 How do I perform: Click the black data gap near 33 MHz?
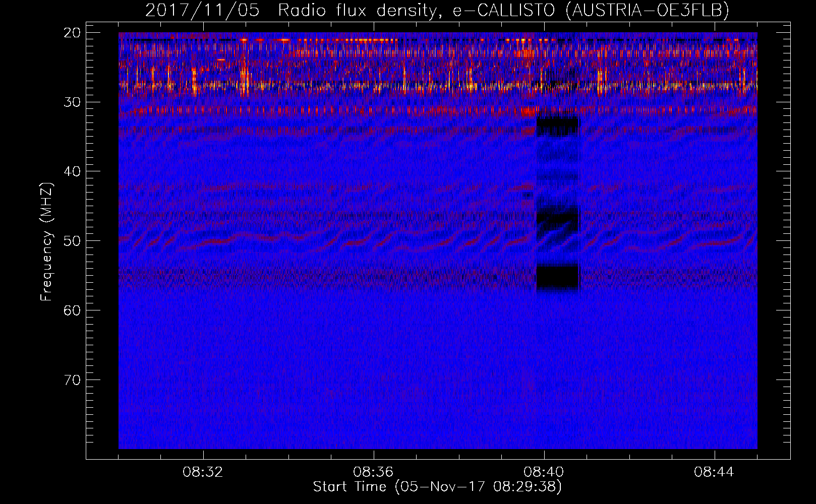tap(557, 127)
